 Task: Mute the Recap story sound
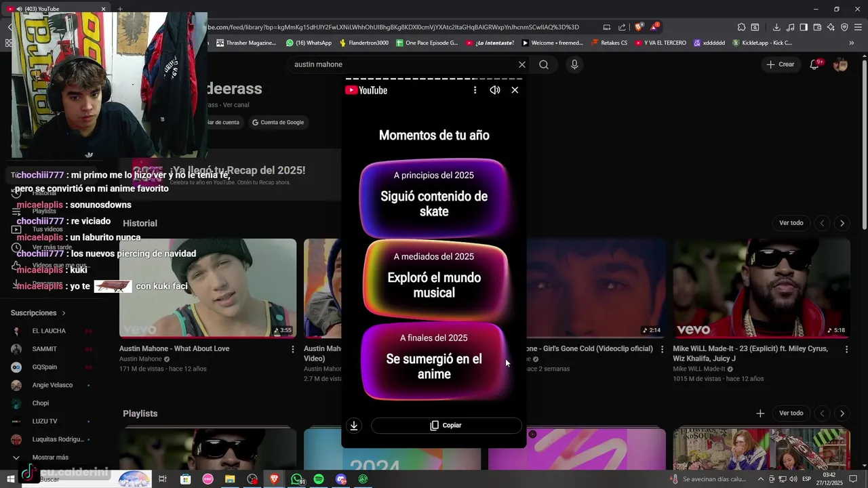[x=495, y=90]
